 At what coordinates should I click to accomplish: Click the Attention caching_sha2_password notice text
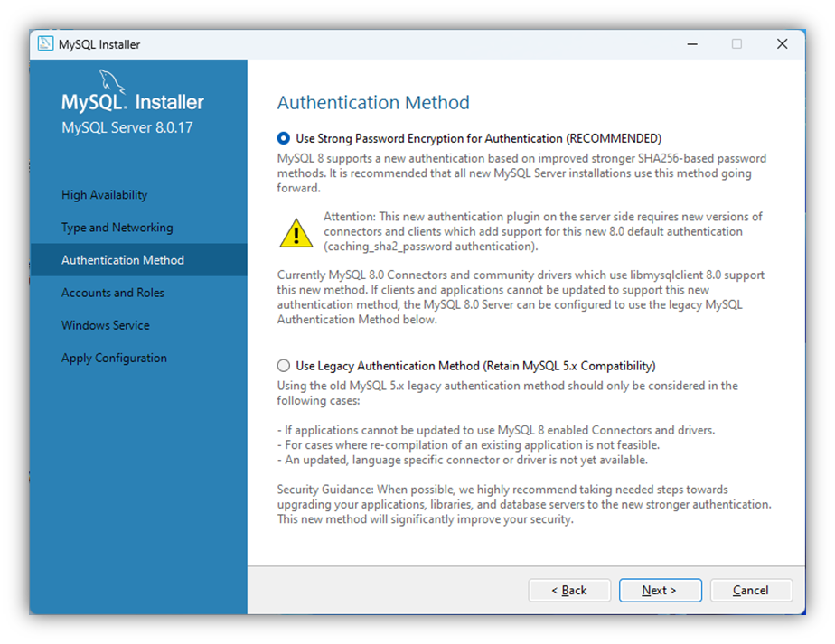point(543,231)
